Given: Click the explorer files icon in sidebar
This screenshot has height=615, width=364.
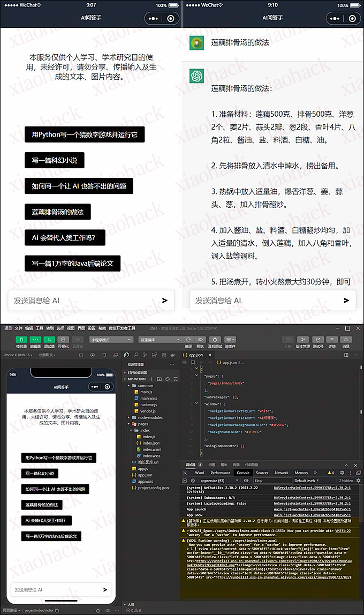Looking at the screenshot, I should [126, 355].
